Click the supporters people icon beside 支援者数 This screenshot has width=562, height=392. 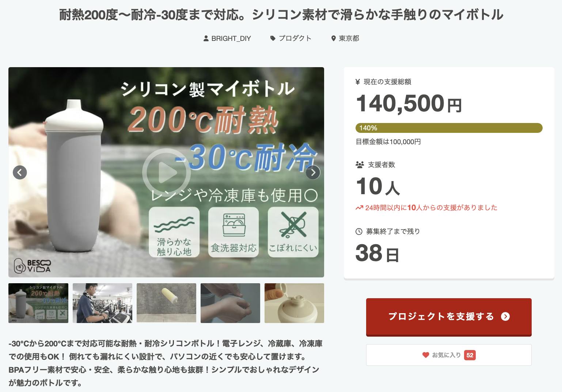pyautogui.click(x=360, y=165)
